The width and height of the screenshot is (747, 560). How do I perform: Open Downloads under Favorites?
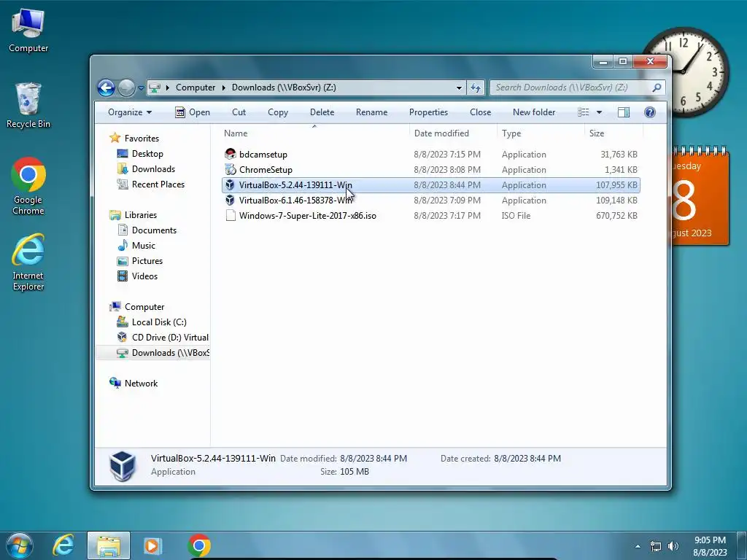point(153,168)
